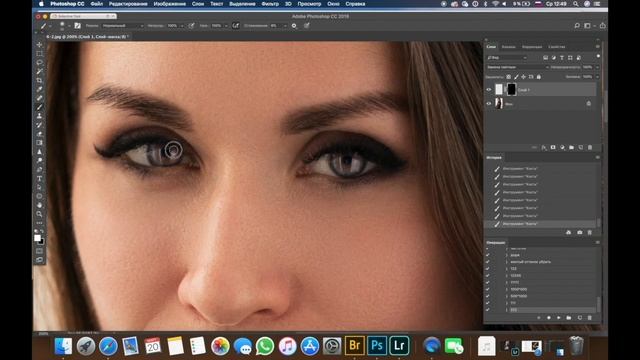Toggle airbrush-style build-up in options bar
The image size is (640, 360).
[236, 26]
